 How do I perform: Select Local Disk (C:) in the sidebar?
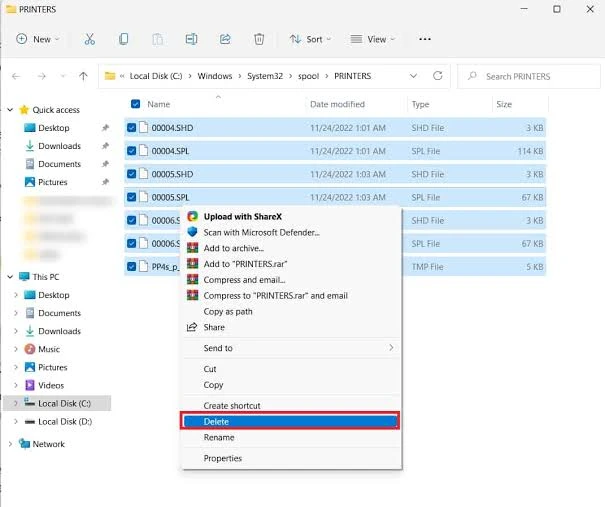click(x=57, y=403)
